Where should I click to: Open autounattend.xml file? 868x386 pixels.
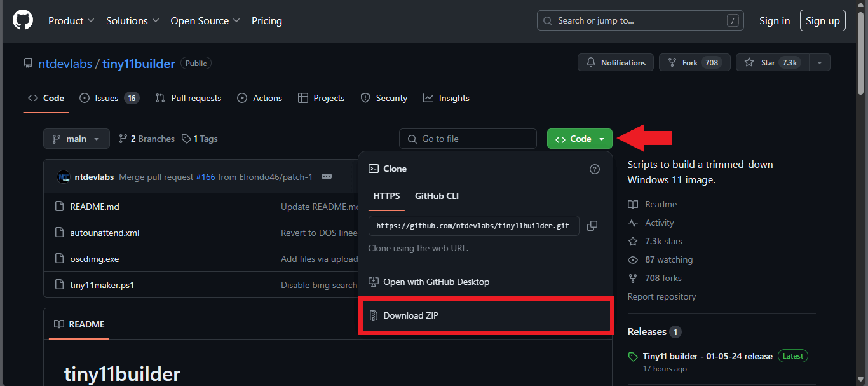[x=105, y=233]
